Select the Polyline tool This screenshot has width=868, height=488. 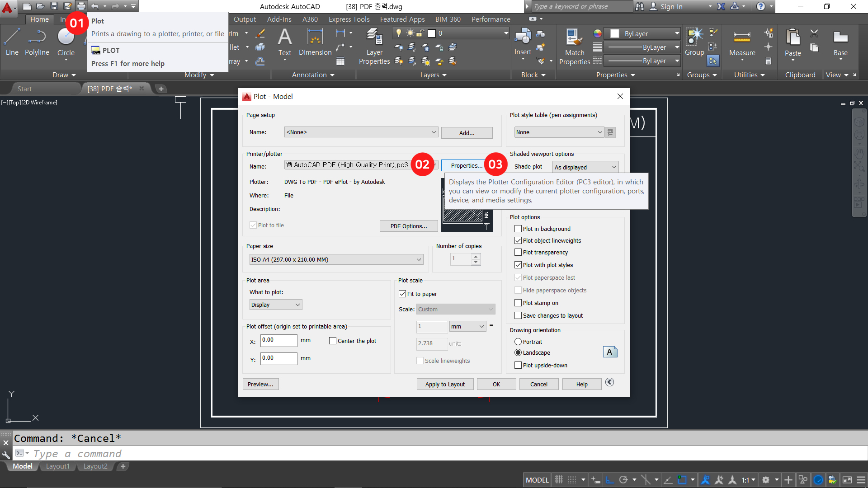click(x=37, y=42)
